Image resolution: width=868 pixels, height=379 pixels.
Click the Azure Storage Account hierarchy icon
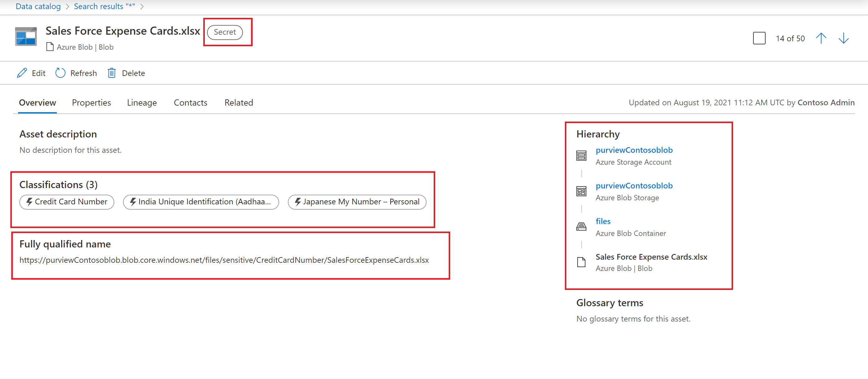(x=581, y=156)
